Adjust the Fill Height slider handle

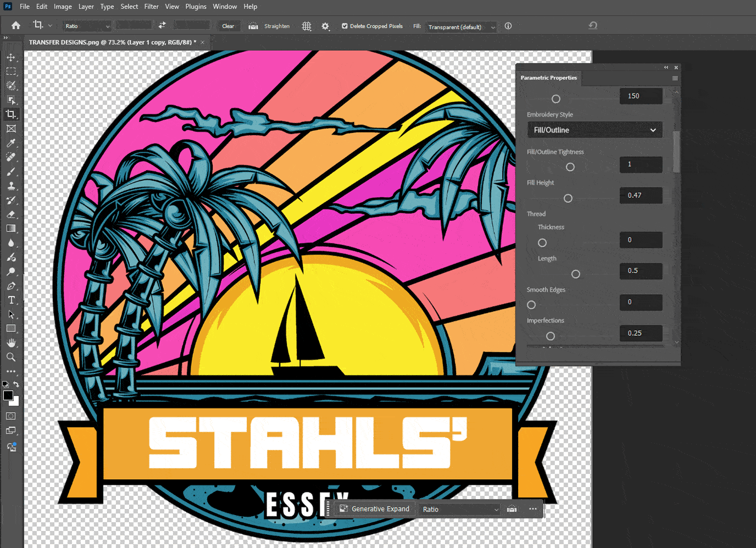(x=568, y=198)
